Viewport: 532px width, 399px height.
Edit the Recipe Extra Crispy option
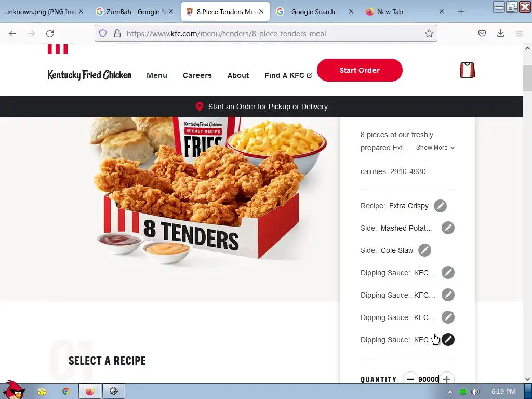pos(440,206)
